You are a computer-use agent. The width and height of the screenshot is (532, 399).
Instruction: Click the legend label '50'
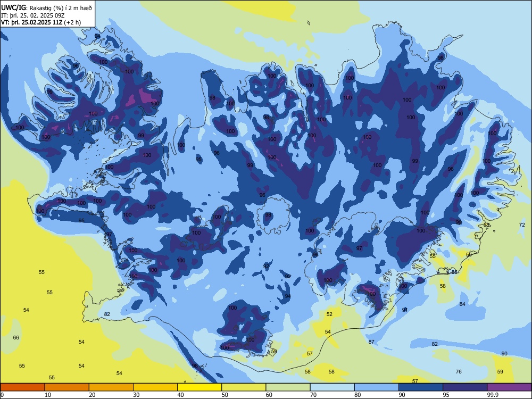tap(225, 395)
